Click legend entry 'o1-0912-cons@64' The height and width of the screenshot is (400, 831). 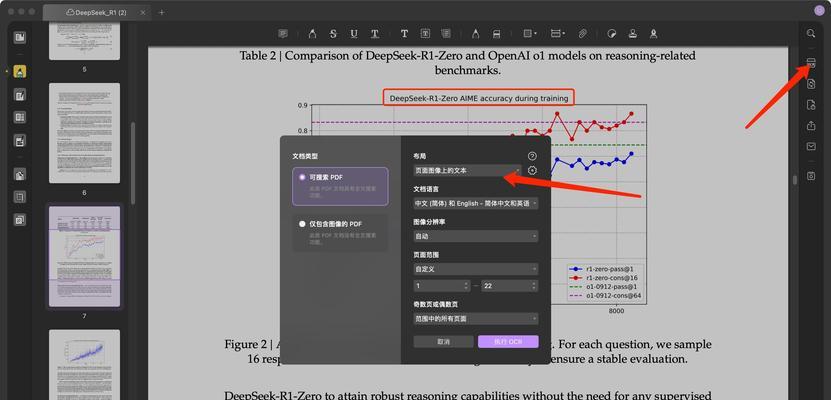(612, 296)
